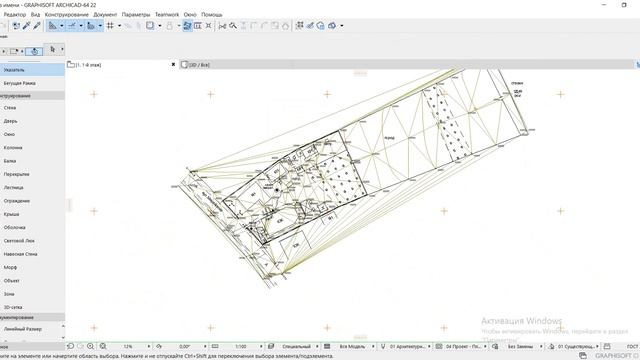Click the highlighted geometry method icon
Image resolution: width=640 pixels, height=360 pixels.
point(34,51)
